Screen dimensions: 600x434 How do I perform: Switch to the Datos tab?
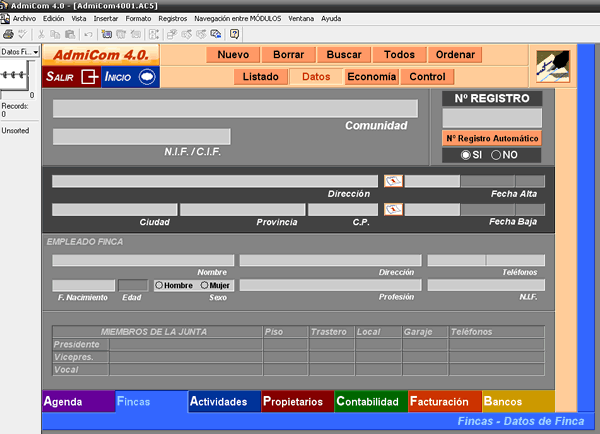(x=316, y=77)
